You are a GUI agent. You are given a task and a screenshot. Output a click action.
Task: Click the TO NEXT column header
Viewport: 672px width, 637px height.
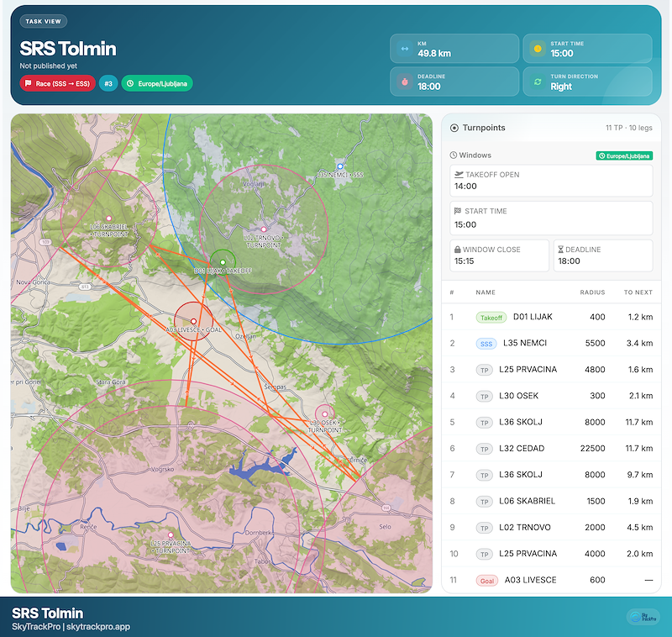pos(638,292)
